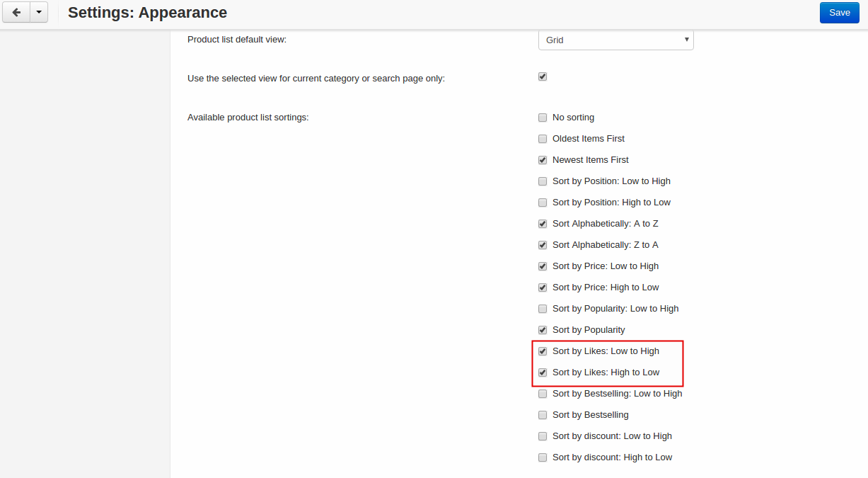Viewport: 868px width, 478px height.
Task: Toggle Sort by Price: Low to High
Action: click(543, 266)
